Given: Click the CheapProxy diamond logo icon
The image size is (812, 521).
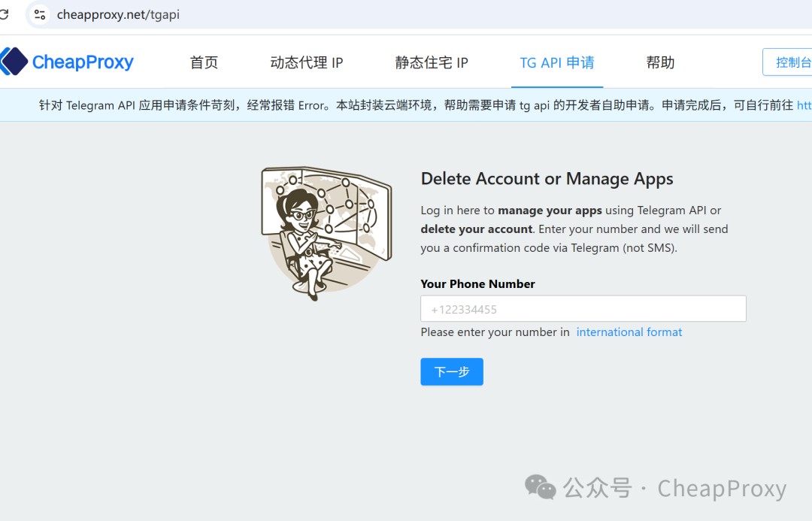Looking at the screenshot, I should [14, 62].
